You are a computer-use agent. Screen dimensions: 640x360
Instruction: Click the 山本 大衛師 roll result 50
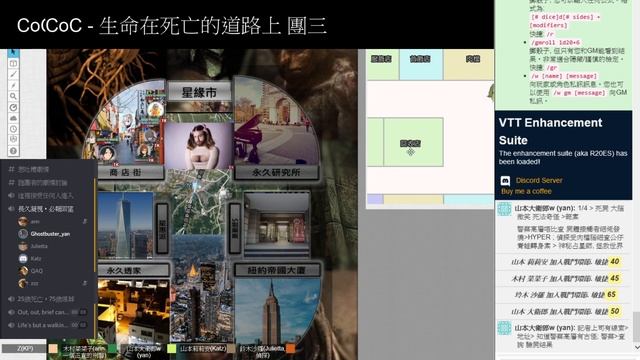pyautogui.click(x=615, y=311)
